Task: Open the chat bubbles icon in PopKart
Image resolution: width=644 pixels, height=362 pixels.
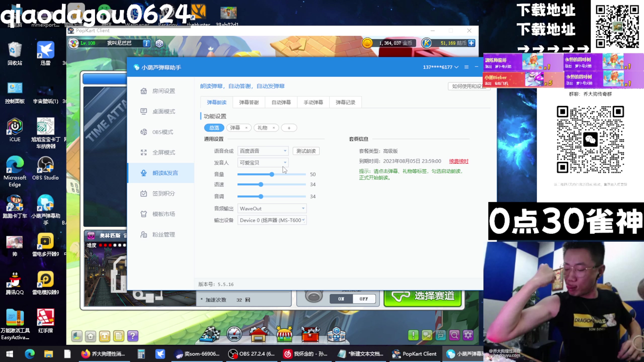Action: coord(427,335)
